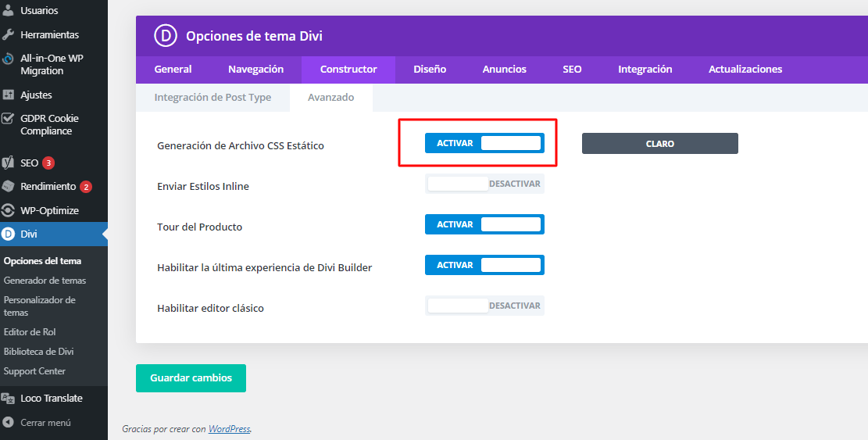This screenshot has width=868, height=440.
Task: Open Generador de temas submenu
Action: click(45, 281)
